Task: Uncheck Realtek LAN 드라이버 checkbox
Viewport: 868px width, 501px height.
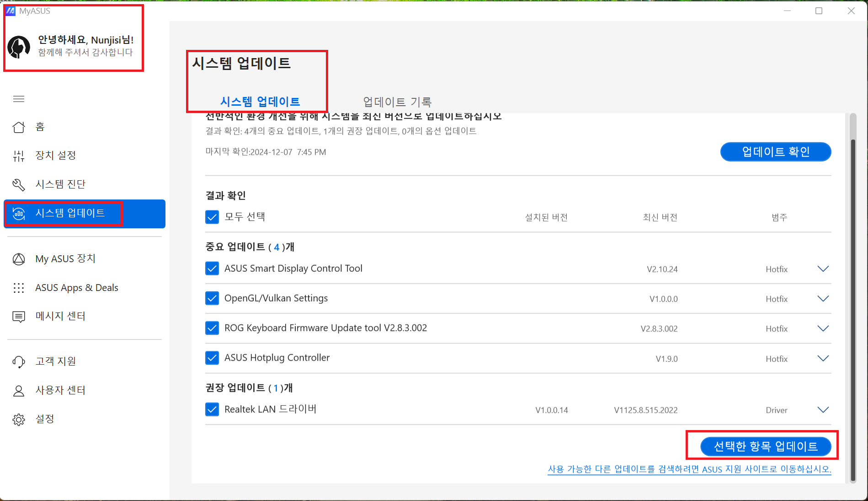Action: [212, 409]
